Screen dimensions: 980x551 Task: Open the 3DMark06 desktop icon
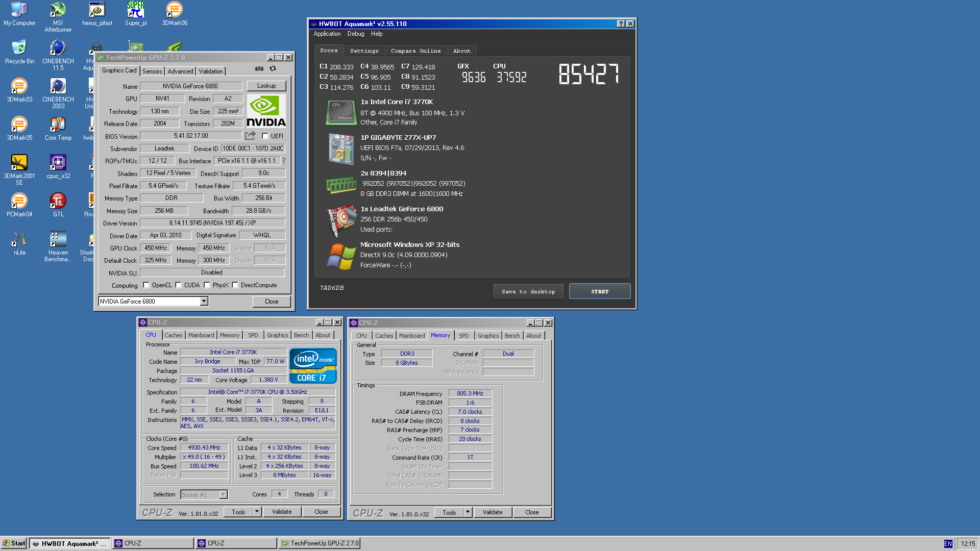coord(175,14)
